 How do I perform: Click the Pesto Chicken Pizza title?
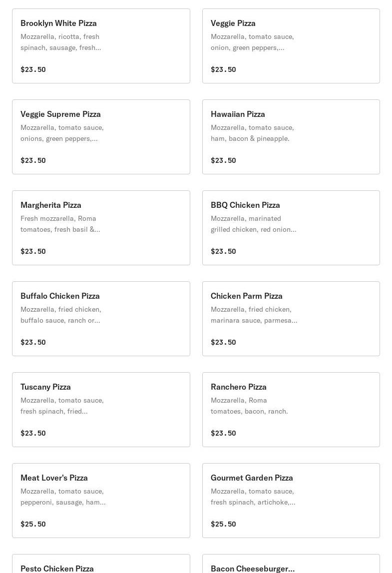[x=57, y=569]
